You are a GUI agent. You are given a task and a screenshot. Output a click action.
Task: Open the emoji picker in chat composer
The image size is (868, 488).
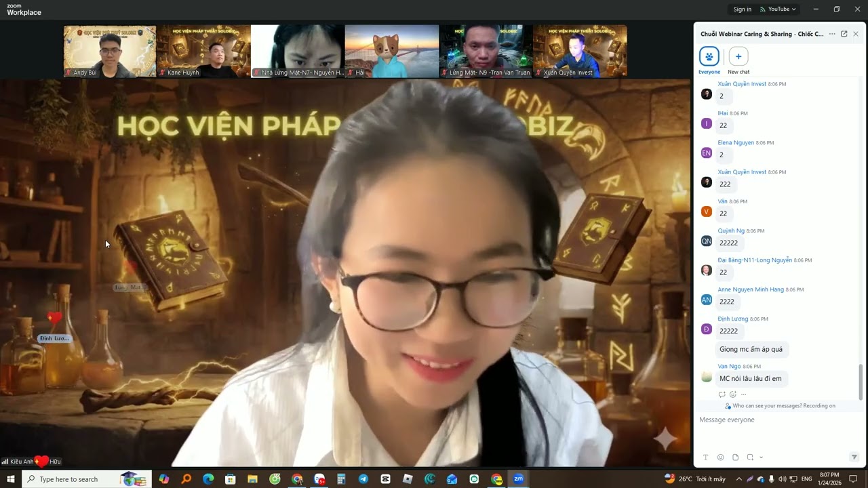720,457
